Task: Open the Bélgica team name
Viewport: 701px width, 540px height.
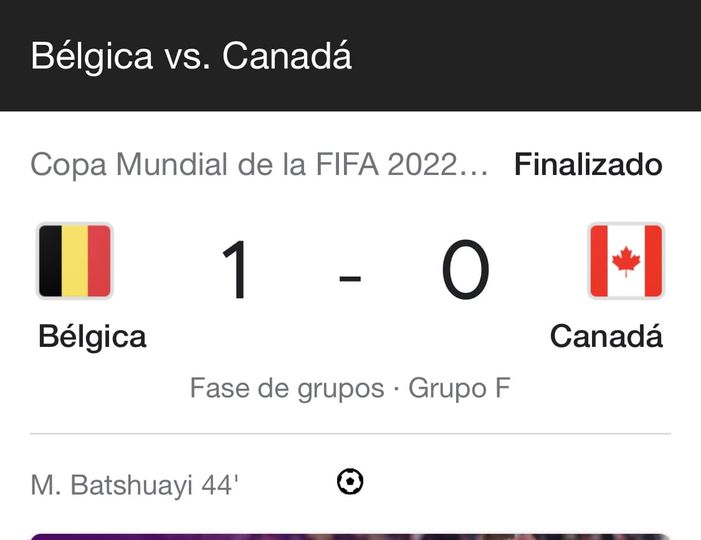Action: (x=92, y=336)
